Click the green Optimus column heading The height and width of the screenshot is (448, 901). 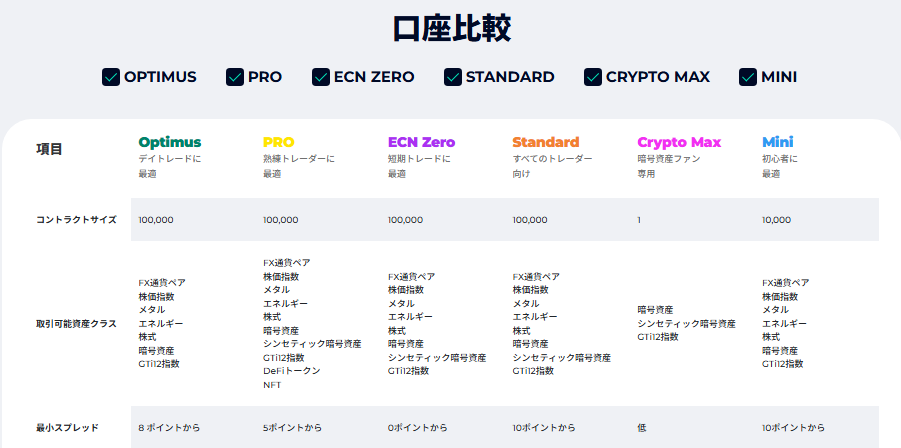170,142
